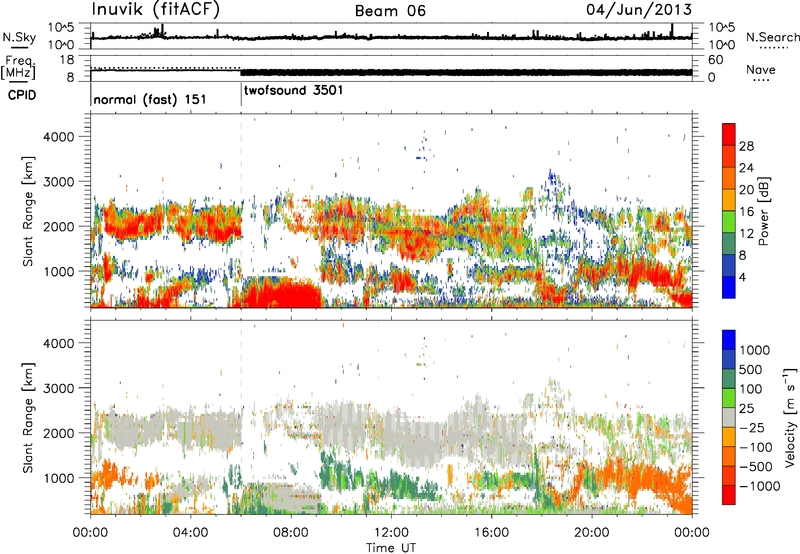The image size is (800, 554).
Task: Click the '18' tick on frequency axis
Action: (67, 60)
